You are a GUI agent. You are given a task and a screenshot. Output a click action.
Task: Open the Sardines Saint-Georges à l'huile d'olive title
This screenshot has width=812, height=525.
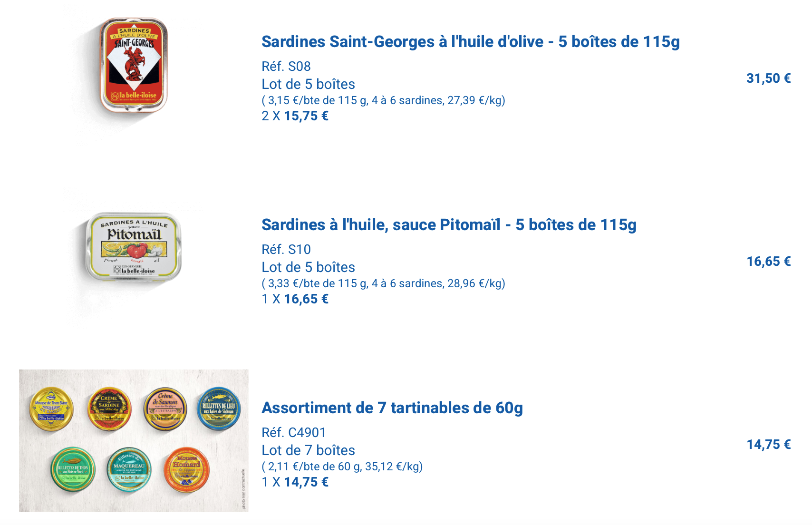tap(470, 42)
